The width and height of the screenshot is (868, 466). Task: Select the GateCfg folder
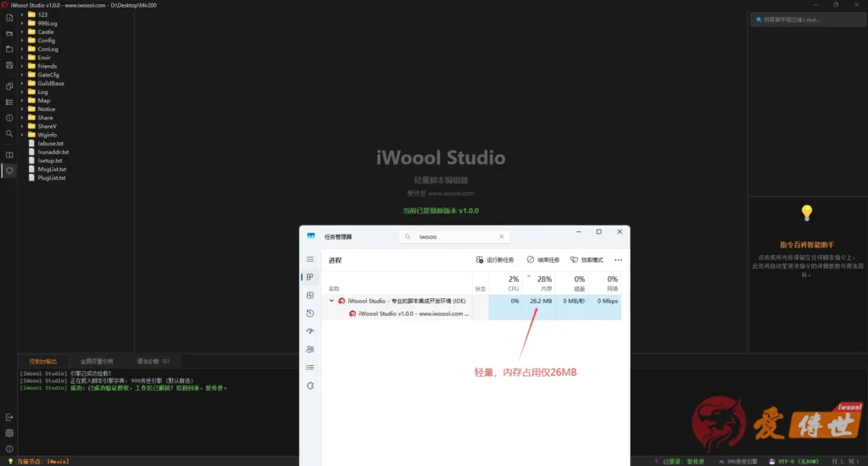(x=48, y=75)
